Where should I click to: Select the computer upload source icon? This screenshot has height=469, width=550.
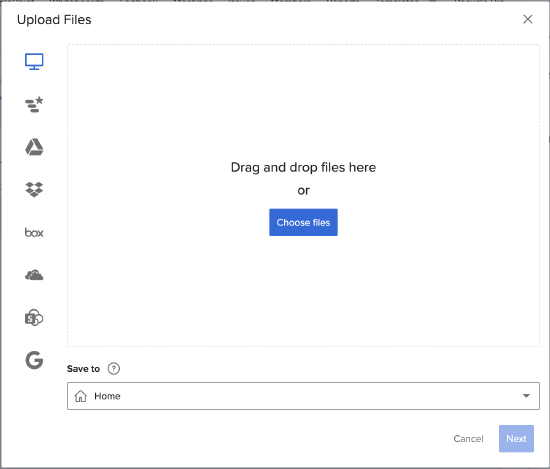point(34,61)
